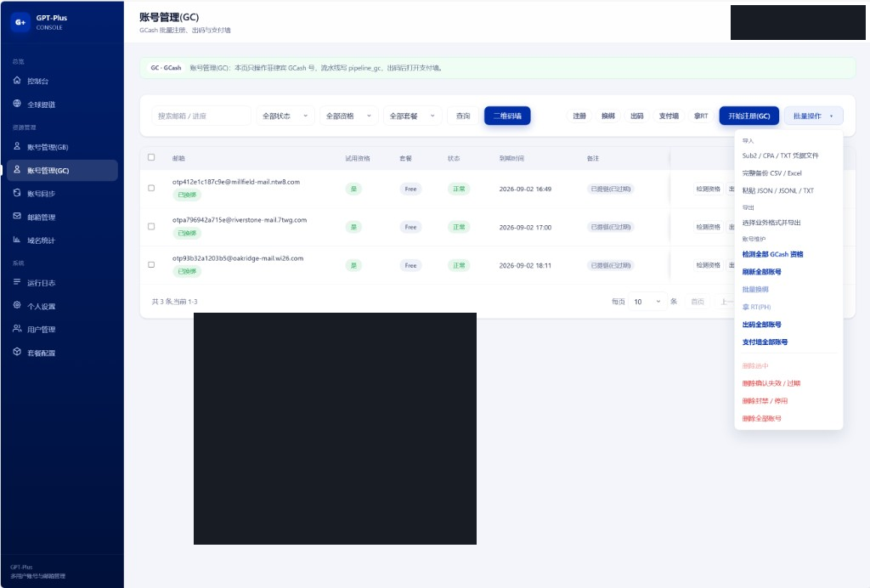Screen dimensions: 870x588
Task: Open the 全部状态 filter dropdown
Action: 285,116
